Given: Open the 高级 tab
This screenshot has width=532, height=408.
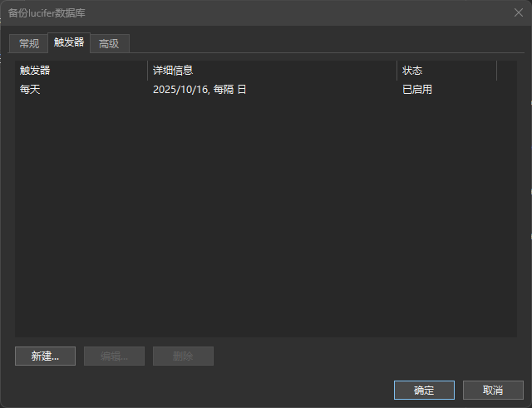Looking at the screenshot, I should tap(109, 43).
